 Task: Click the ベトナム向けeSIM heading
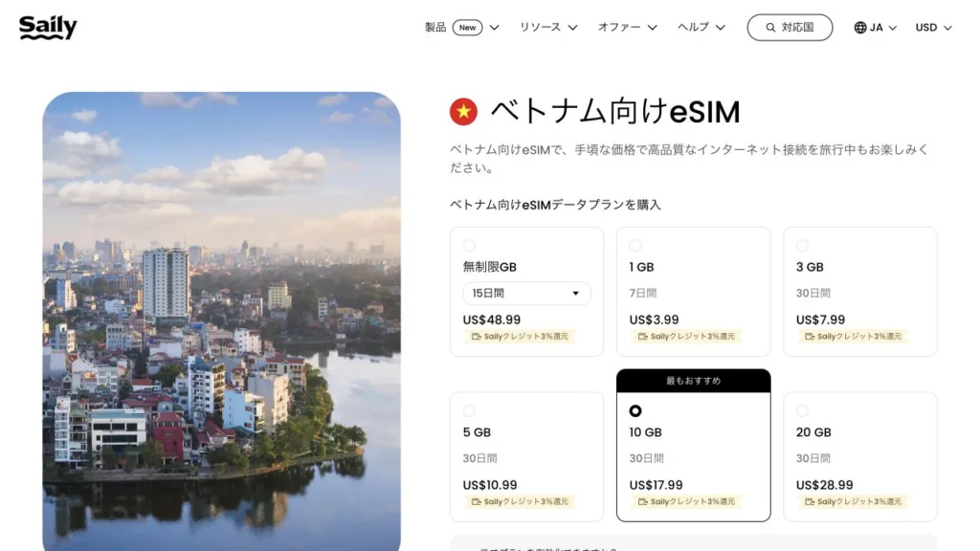615,112
